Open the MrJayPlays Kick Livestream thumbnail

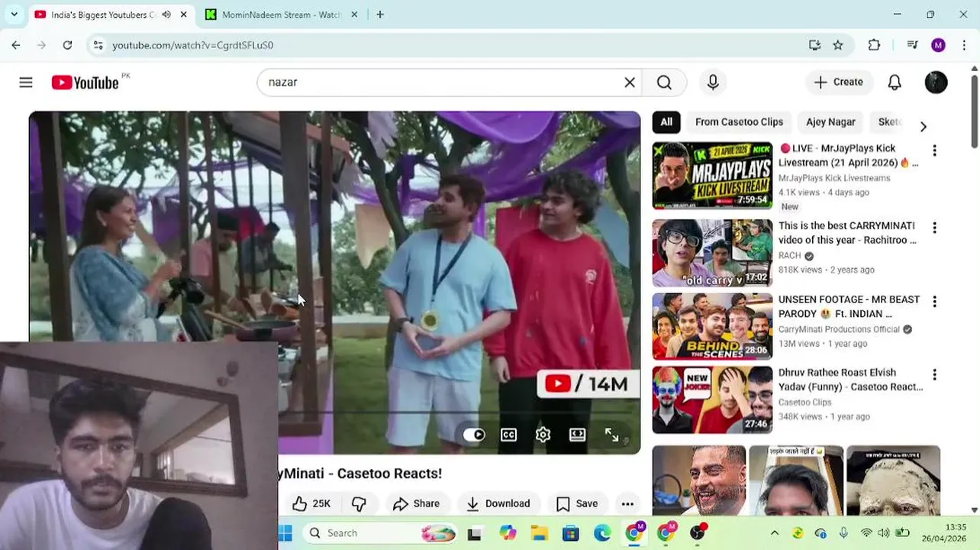tap(712, 176)
